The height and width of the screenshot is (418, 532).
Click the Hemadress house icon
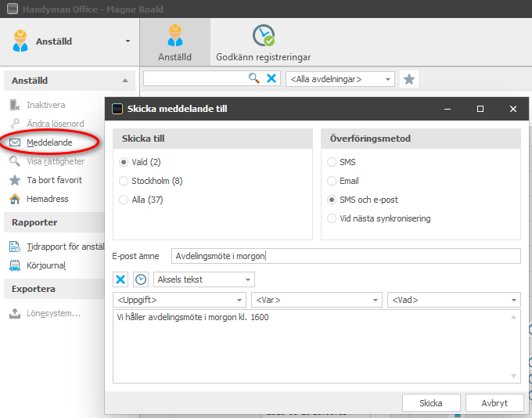(x=15, y=199)
